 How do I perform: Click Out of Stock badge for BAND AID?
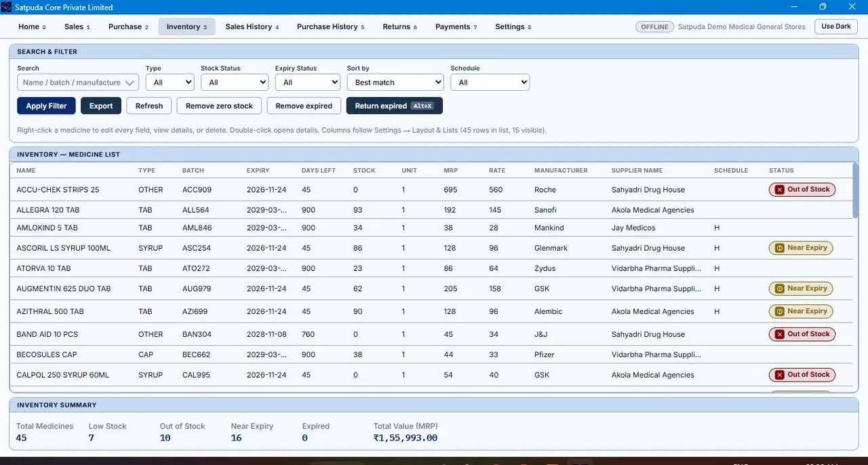coord(802,334)
